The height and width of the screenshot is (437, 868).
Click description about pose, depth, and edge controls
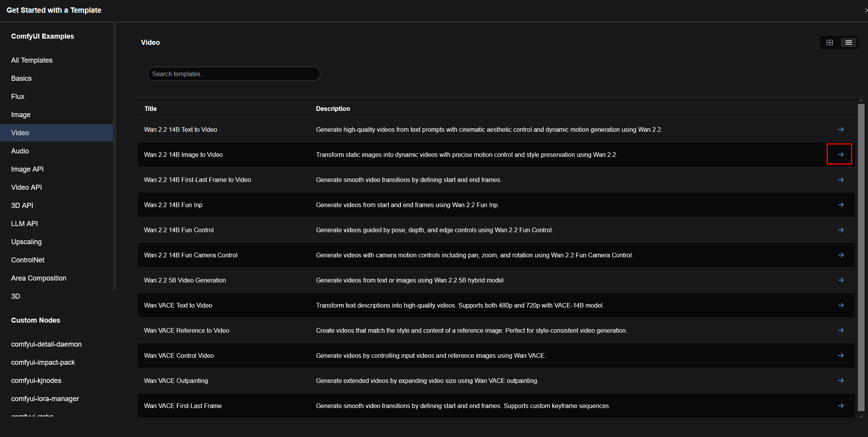(x=434, y=230)
